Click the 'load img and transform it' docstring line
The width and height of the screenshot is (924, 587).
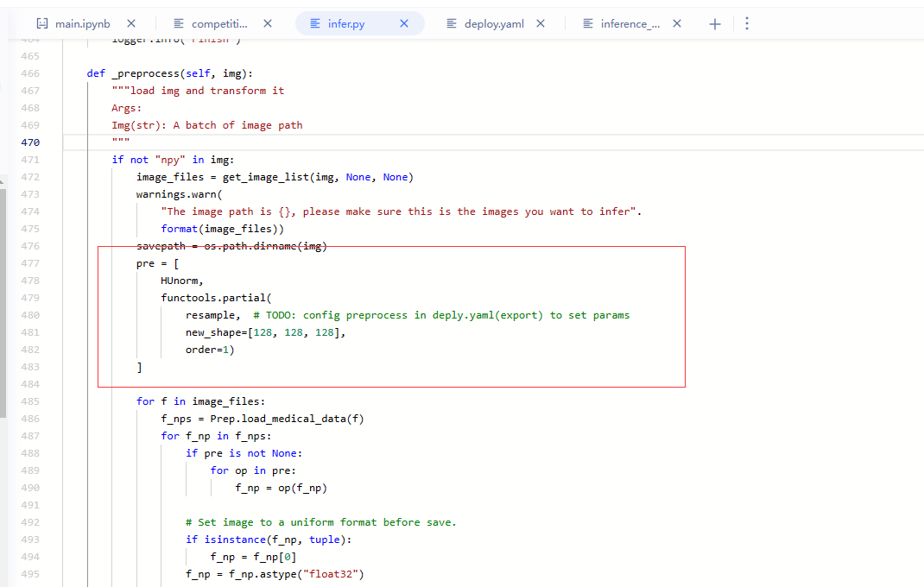pos(198,91)
